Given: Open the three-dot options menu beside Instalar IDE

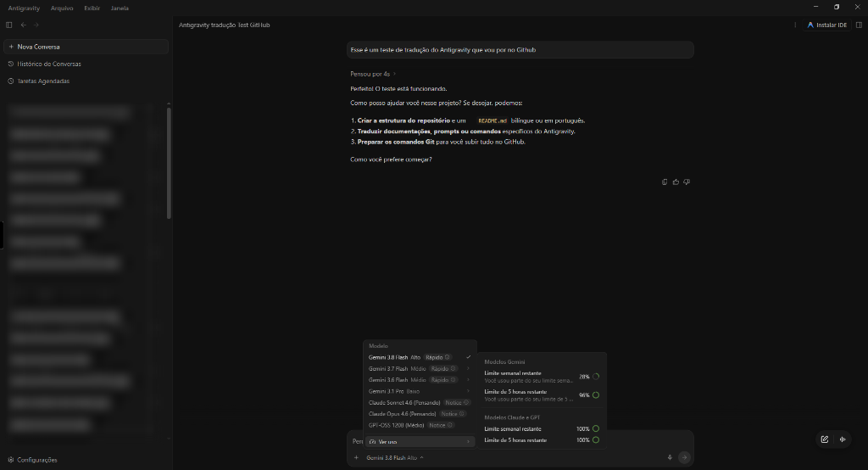Looking at the screenshot, I should pos(795,25).
